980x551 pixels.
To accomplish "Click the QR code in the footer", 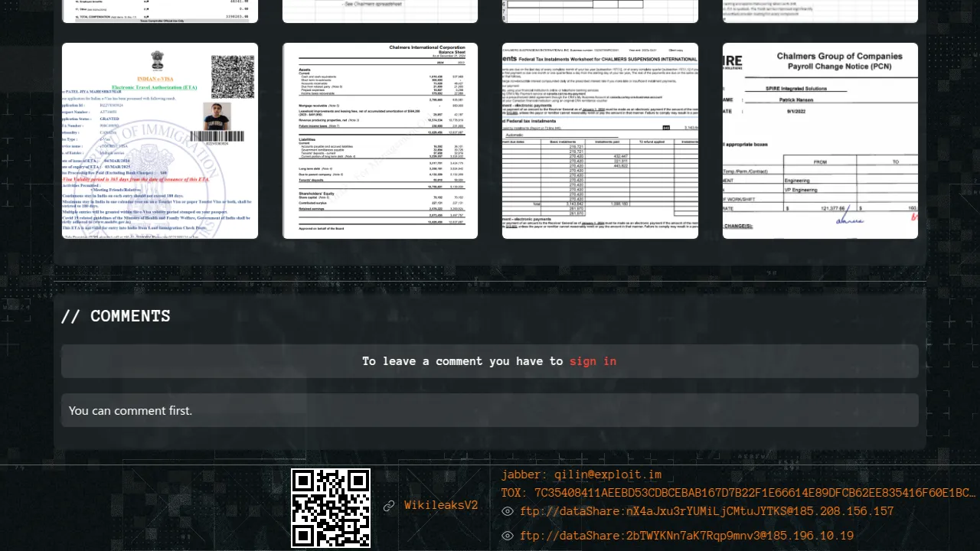I will [x=331, y=508].
